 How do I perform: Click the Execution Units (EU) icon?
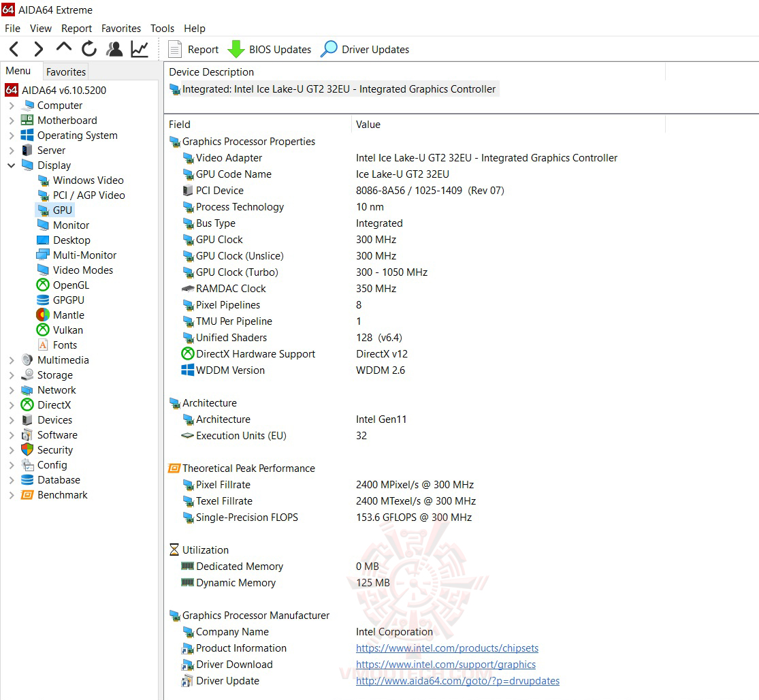188,436
